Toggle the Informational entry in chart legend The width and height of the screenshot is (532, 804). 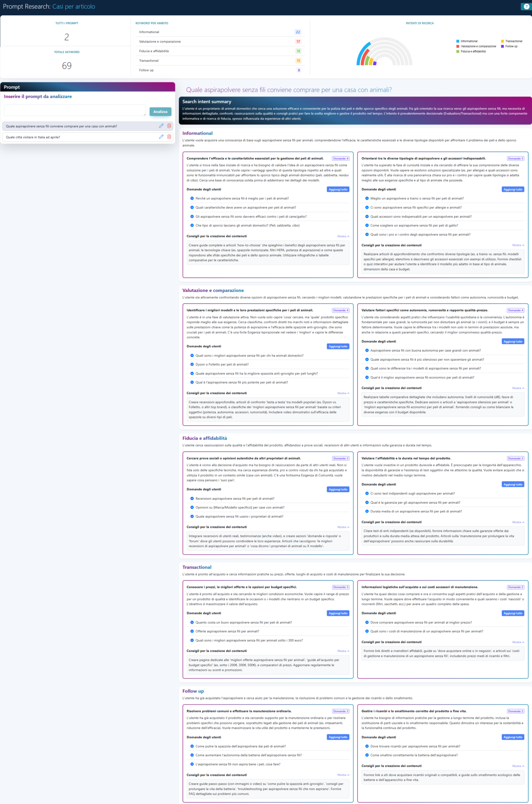469,41
